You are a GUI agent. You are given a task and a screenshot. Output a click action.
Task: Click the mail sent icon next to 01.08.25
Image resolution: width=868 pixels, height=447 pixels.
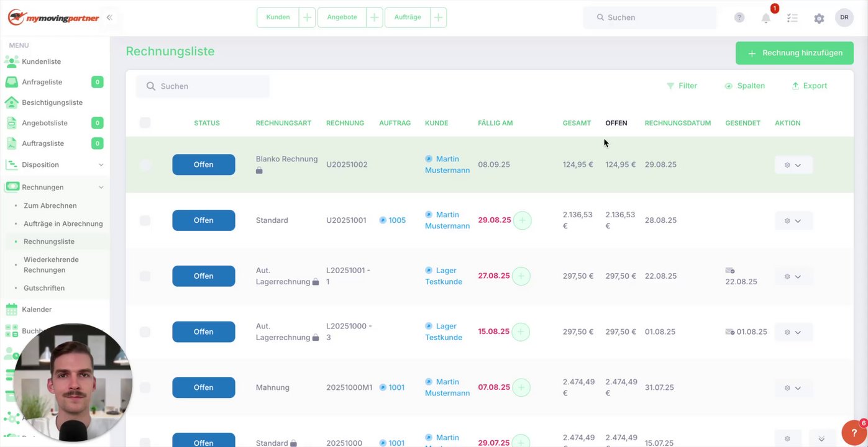(x=730, y=332)
